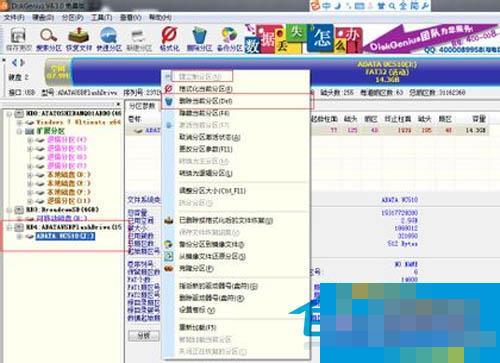
Task: Click the free-space segment on disk bar
Action: tap(58, 73)
